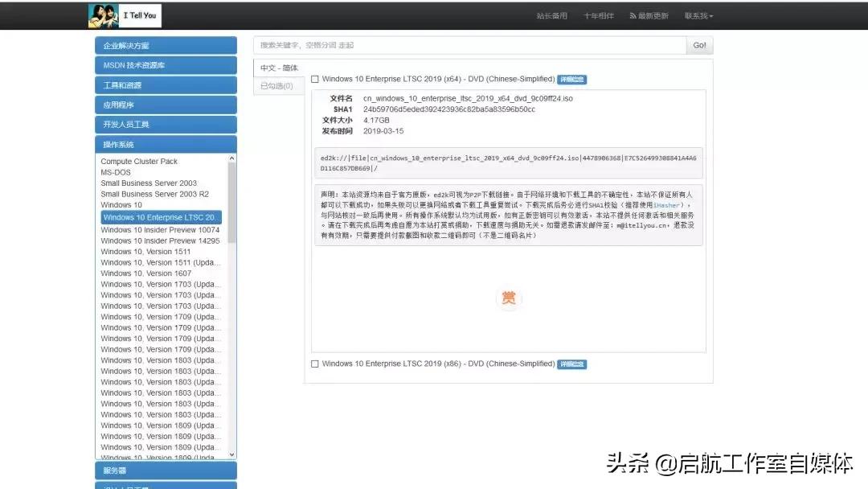The height and width of the screenshot is (489, 868).
Task: Open 详细信息 for Windows 10 LTSC 2019 x86
Action: click(571, 364)
